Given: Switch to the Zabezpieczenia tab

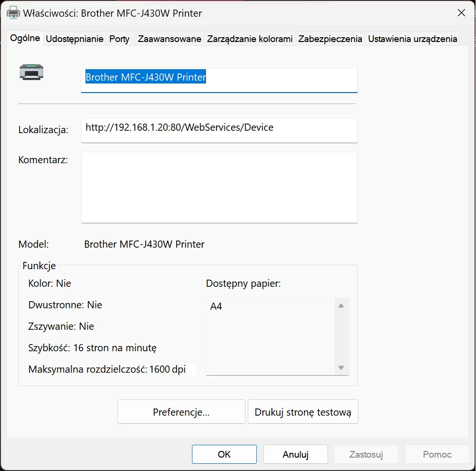Looking at the screenshot, I should 330,39.
